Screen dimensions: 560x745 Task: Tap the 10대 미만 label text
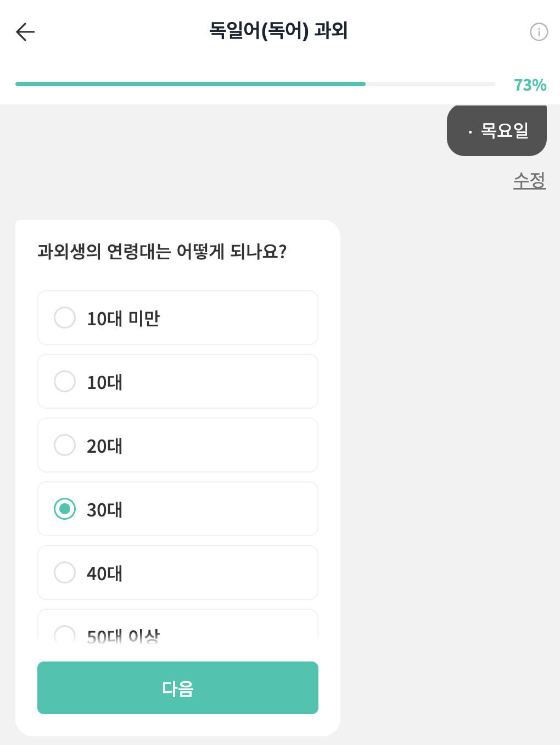124,319
